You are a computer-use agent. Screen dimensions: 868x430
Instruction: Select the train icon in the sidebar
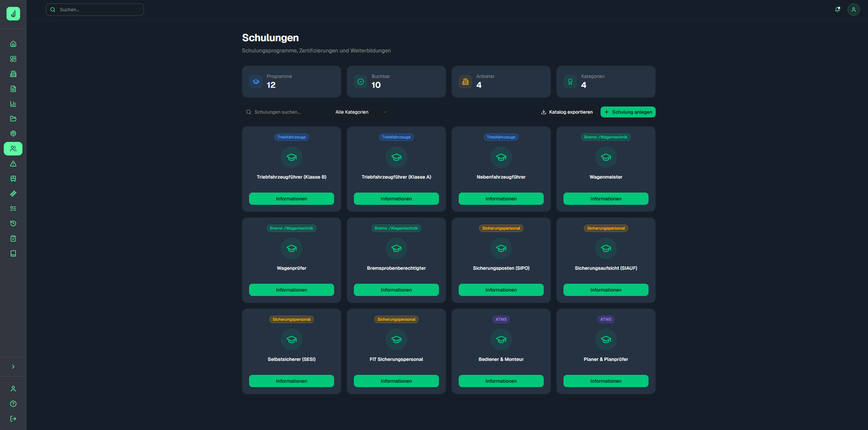pyautogui.click(x=13, y=178)
